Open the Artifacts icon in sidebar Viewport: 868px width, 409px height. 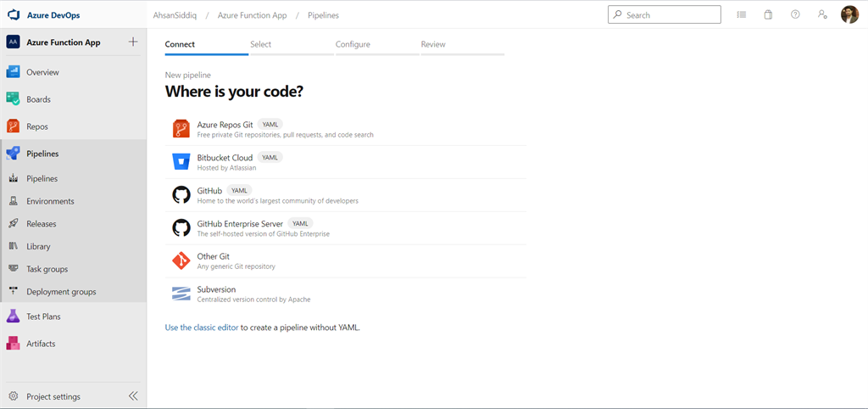pos(14,344)
